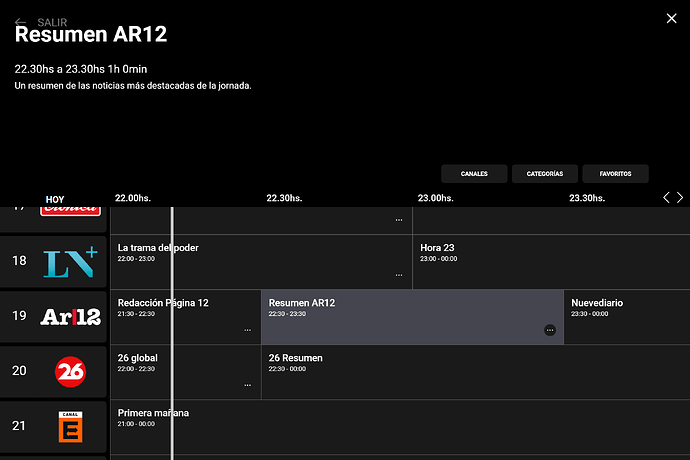Click the 23.30hs. time header

point(587,198)
